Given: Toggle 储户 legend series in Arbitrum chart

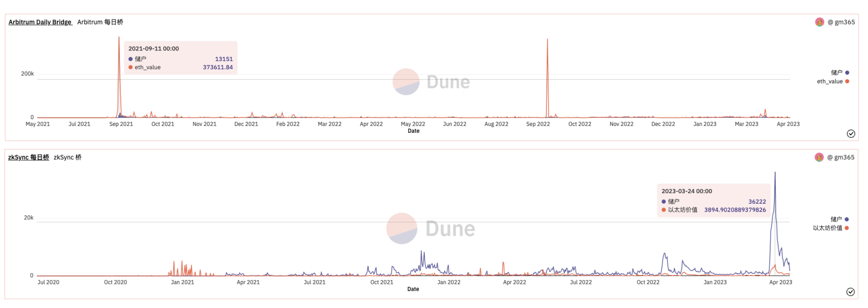Looking at the screenshot, I should [840, 73].
